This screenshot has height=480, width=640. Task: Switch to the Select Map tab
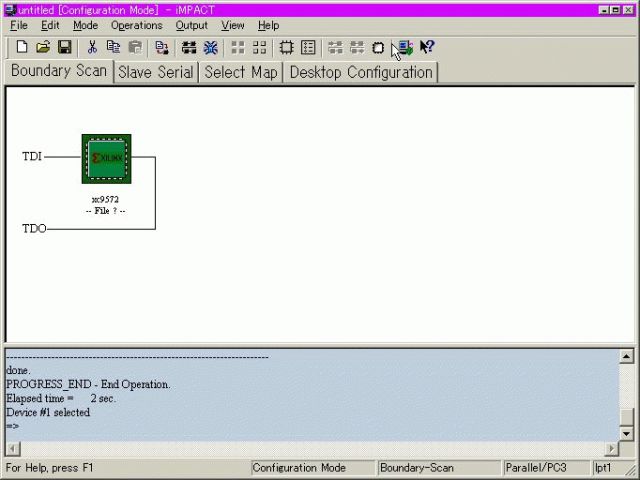[x=241, y=72]
